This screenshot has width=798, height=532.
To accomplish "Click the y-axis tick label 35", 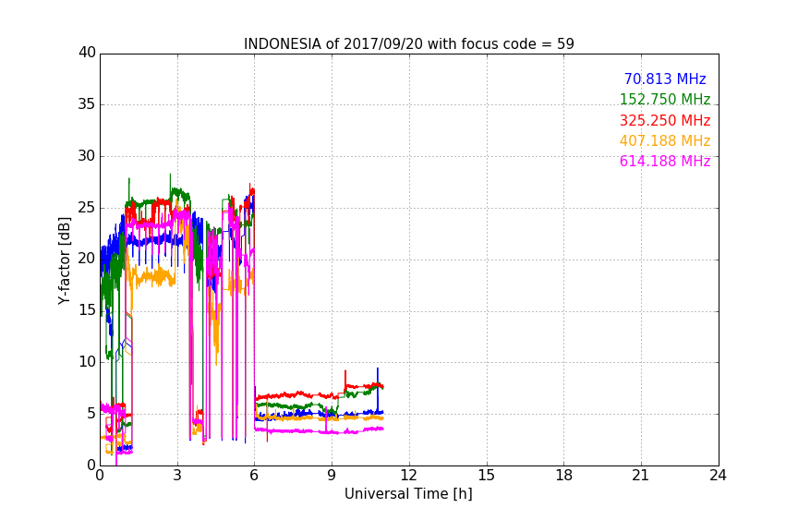I will (x=87, y=104).
